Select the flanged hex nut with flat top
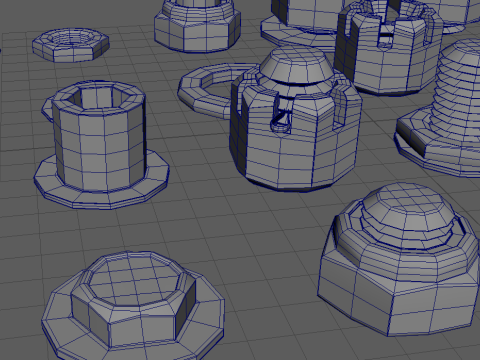This screenshot has height=360, width=480. (133, 307)
